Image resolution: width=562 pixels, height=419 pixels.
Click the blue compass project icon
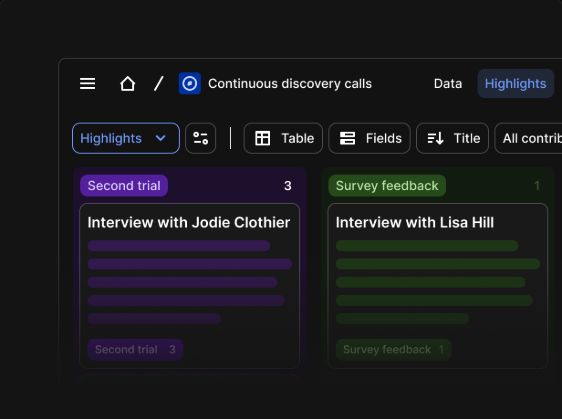(x=190, y=84)
